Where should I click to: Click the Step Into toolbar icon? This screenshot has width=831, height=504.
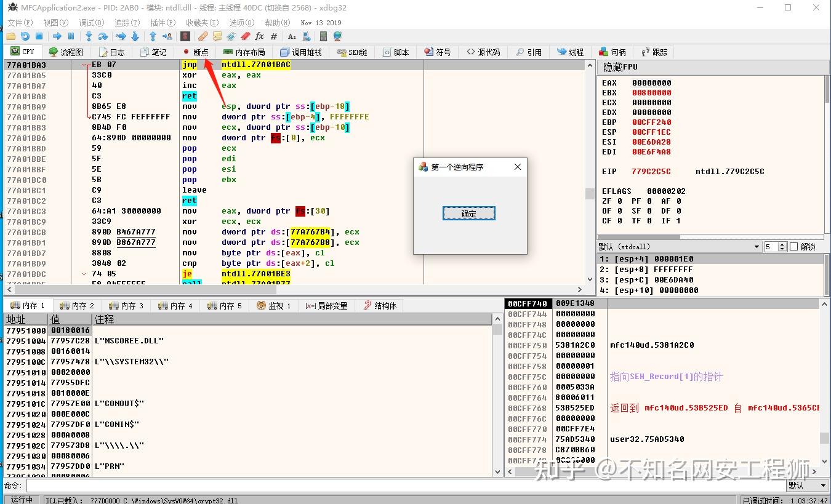click(89, 37)
